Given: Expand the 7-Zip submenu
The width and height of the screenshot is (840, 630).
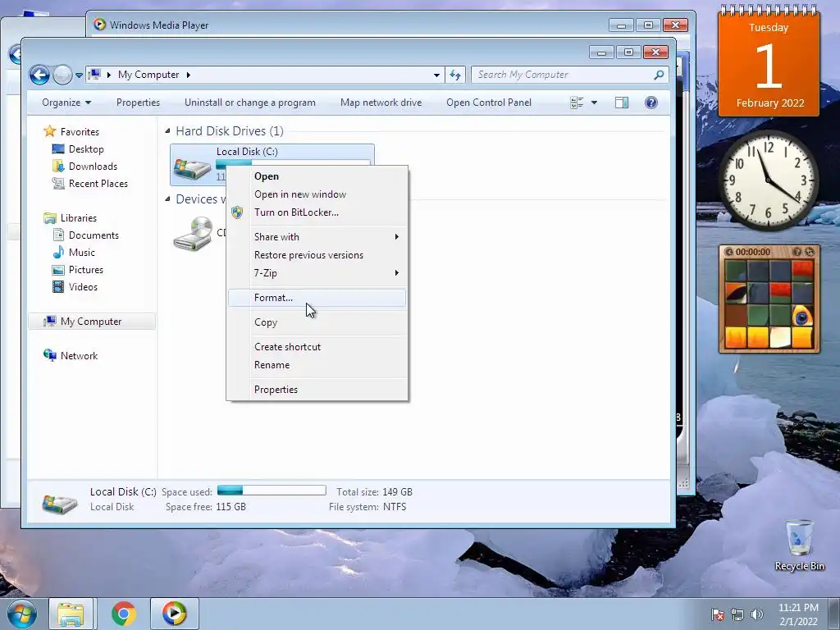Looking at the screenshot, I should 317,273.
